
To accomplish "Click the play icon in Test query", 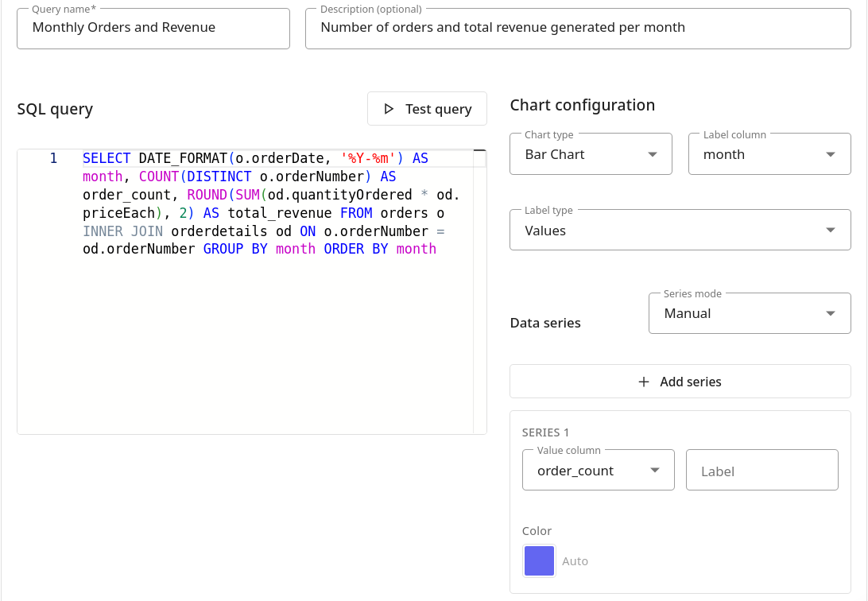I will (x=389, y=109).
